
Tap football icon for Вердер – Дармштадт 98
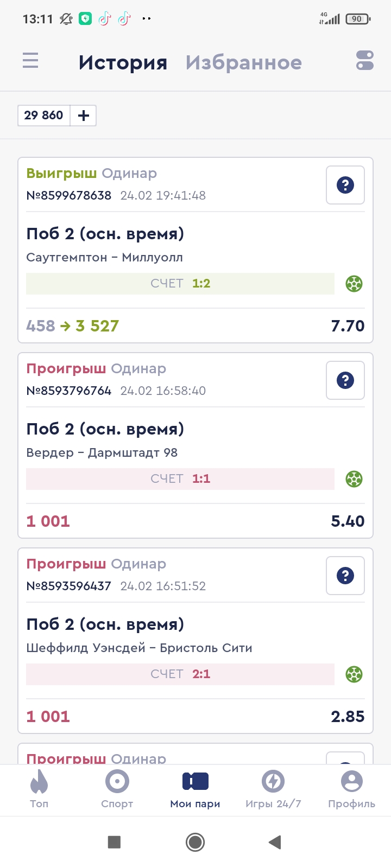point(354,479)
